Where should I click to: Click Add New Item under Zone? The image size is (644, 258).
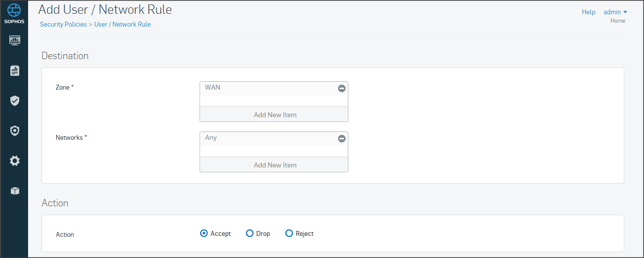274,115
